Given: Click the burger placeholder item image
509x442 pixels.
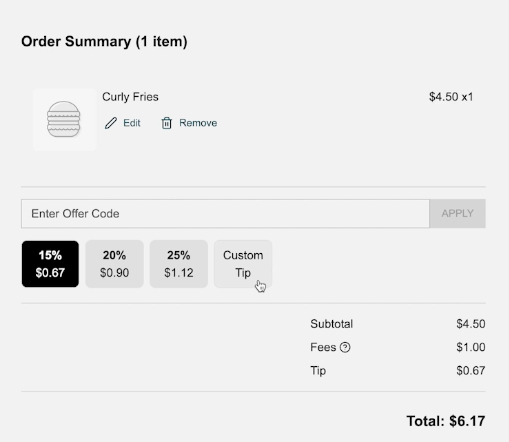Looking at the screenshot, I should click(64, 120).
